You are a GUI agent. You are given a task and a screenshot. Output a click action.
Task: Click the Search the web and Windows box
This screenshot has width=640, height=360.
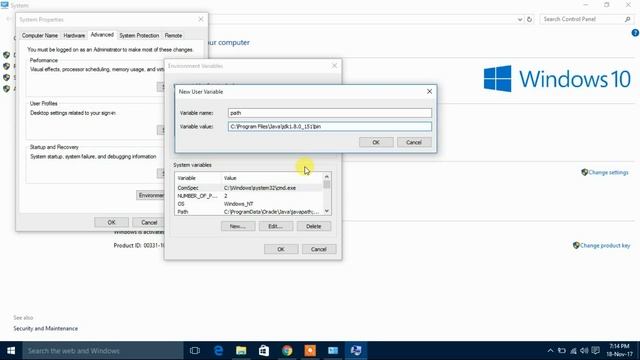tap(103, 351)
